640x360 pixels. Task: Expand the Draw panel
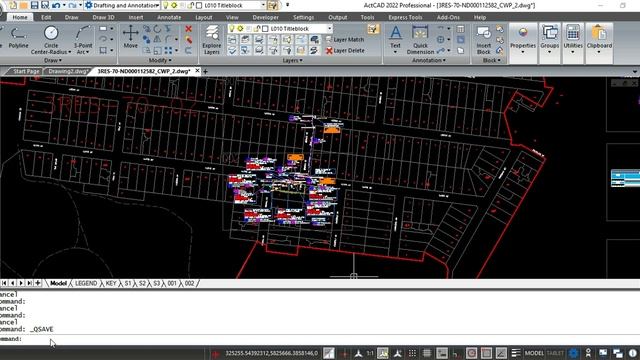[x=53, y=60]
